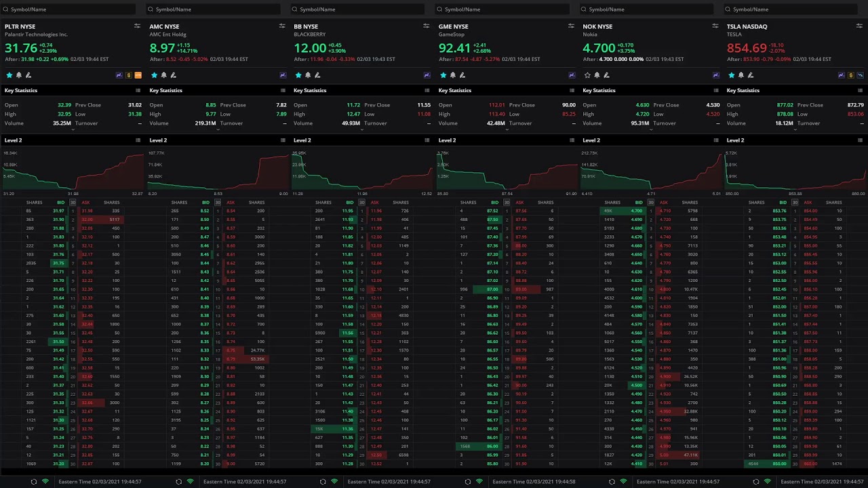Change AMC Level 2 depth 30 selector
Viewport: 868px width, 488px height.
pyautogui.click(x=218, y=202)
